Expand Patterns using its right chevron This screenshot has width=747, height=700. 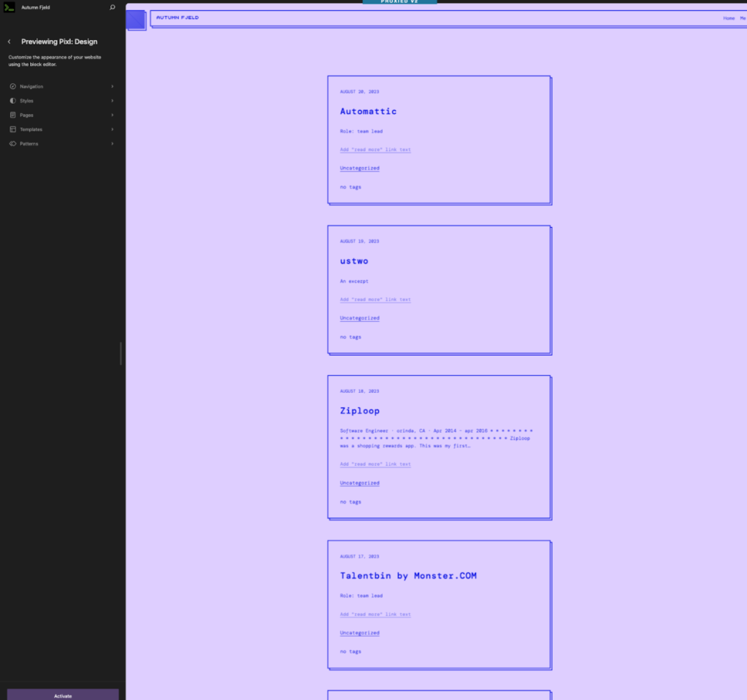(112, 144)
